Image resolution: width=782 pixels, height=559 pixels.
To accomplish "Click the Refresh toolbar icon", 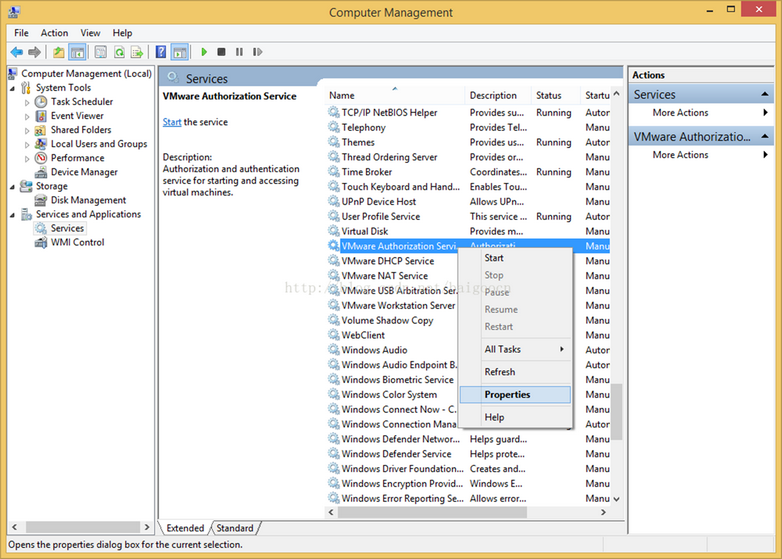I will click(119, 52).
